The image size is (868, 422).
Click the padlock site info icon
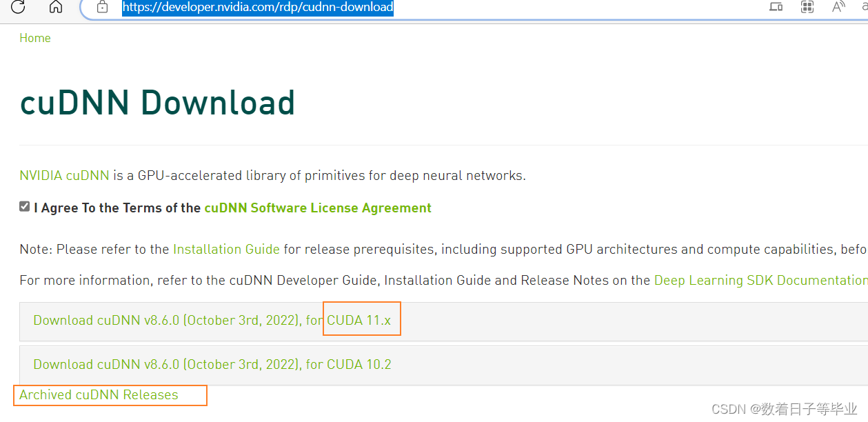pos(103,8)
